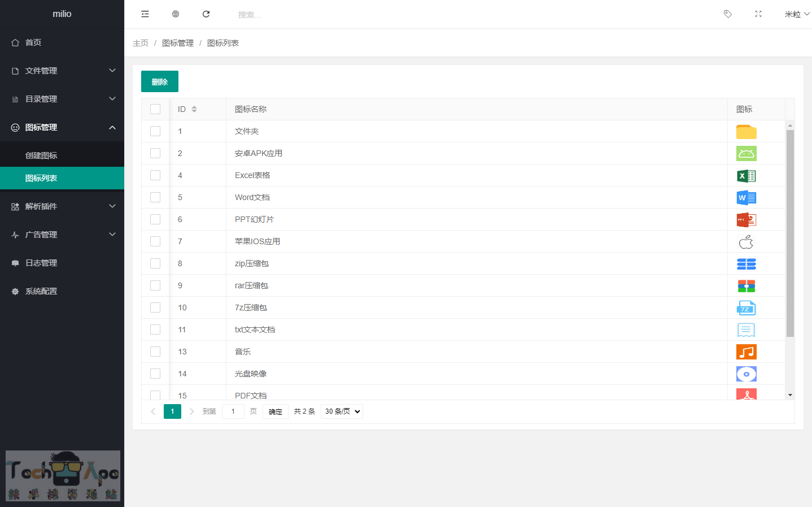The width and height of the screenshot is (812, 507).
Task: Click the orange music icon image
Action: coord(746,352)
